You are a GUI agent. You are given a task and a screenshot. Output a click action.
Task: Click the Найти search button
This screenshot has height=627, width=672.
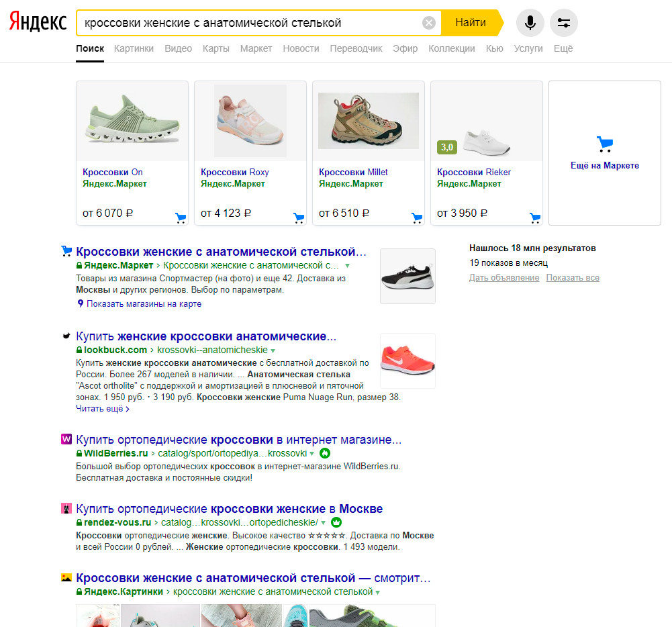point(471,23)
